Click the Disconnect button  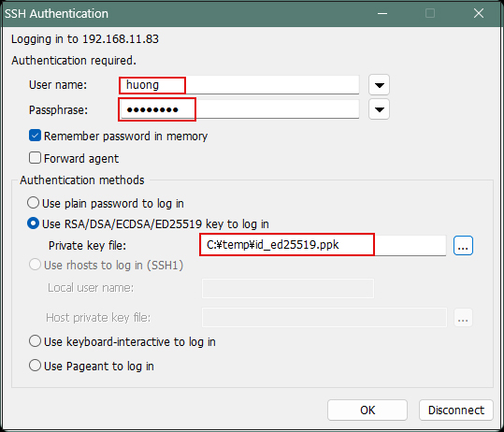pyautogui.click(x=456, y=410)
